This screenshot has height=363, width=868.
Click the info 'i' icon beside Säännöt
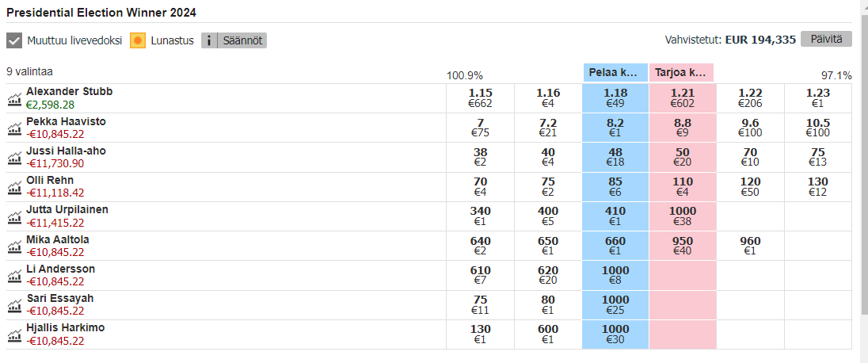(x=209, y=40)
